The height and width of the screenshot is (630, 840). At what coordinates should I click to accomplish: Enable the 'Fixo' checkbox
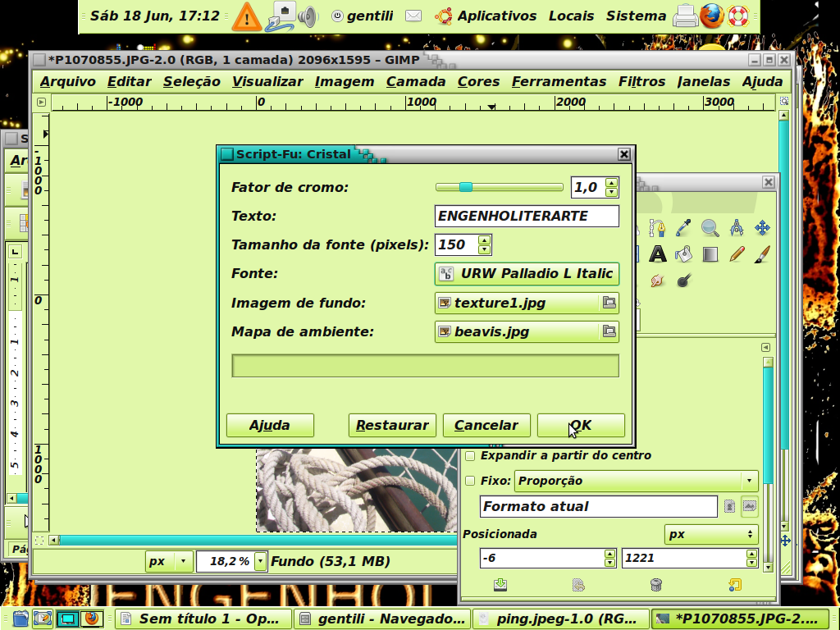[x=470, y=481]
